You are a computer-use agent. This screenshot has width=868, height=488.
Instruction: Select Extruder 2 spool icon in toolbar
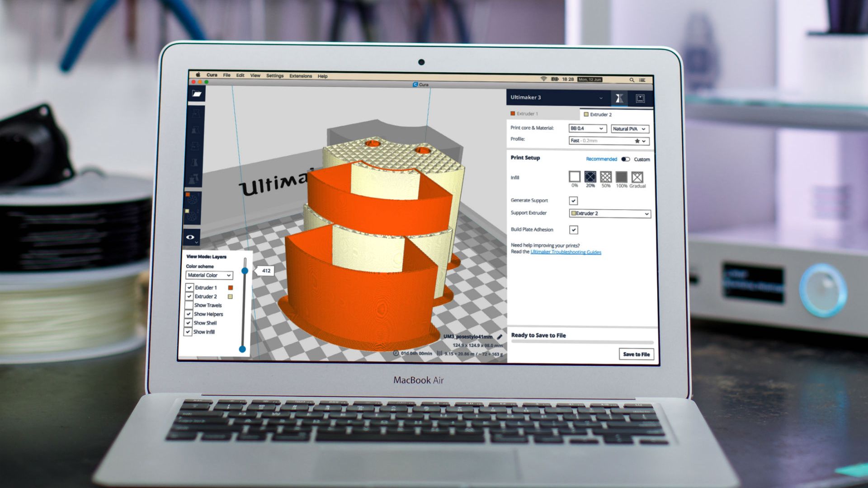click(x=192, y=215)
